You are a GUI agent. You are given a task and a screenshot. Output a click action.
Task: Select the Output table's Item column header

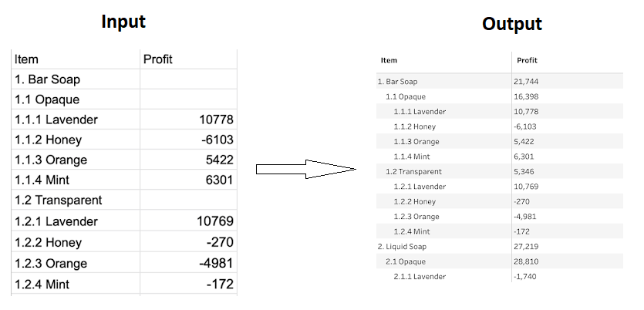tap(389, 60)
